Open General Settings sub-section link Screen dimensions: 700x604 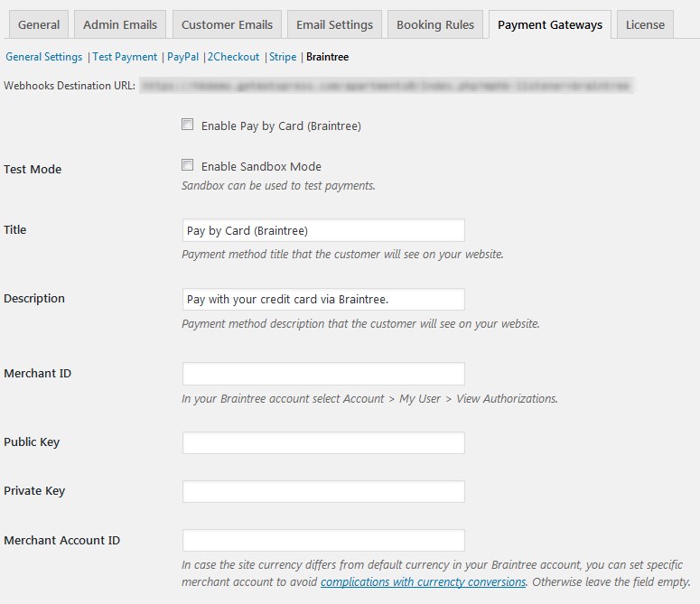pos(43,57)
